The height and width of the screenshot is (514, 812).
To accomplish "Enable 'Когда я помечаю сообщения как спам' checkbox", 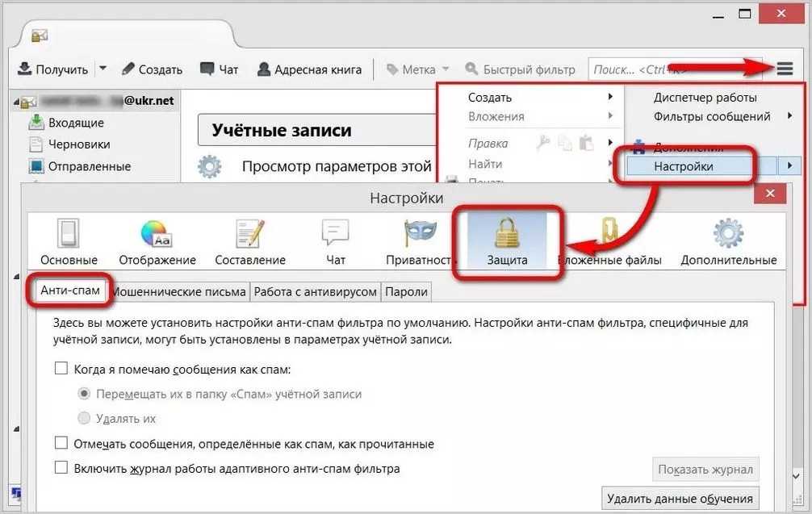I will coord(61,369).
